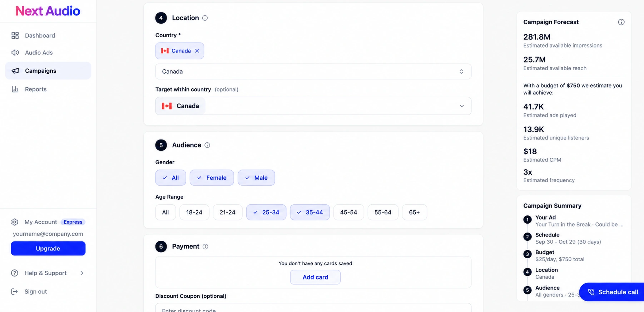Click the info icon beside Audience
The image size is (644, 312).
pos(207,145)
